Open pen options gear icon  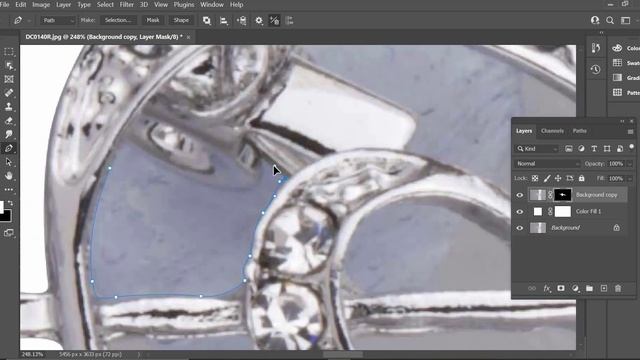[259, 20]
